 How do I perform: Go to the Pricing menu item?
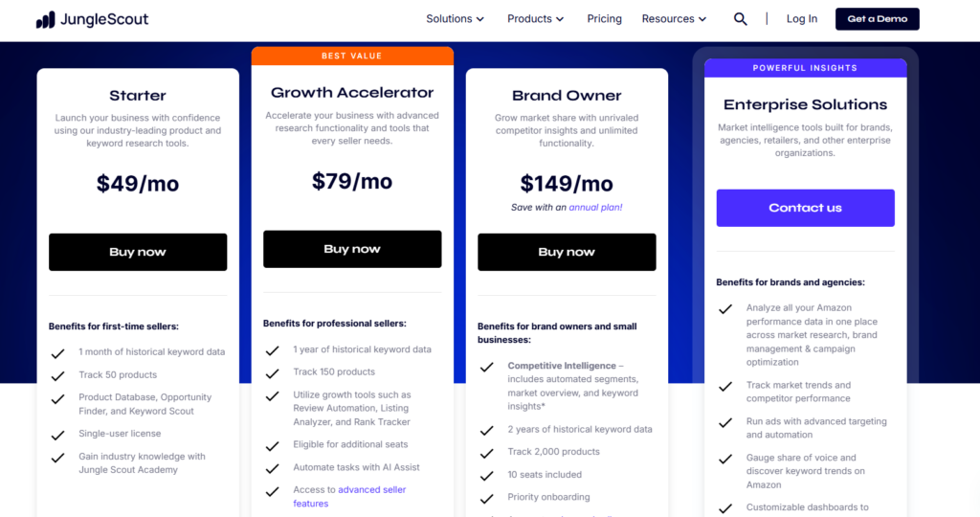pos(605,19)
